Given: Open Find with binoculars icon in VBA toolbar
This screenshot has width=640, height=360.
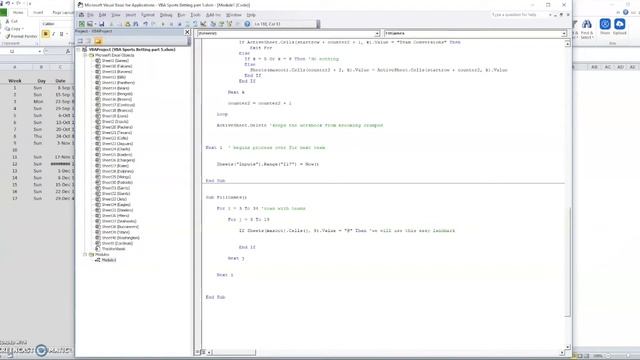Looking at the screenshot, I should click(136, 24).
